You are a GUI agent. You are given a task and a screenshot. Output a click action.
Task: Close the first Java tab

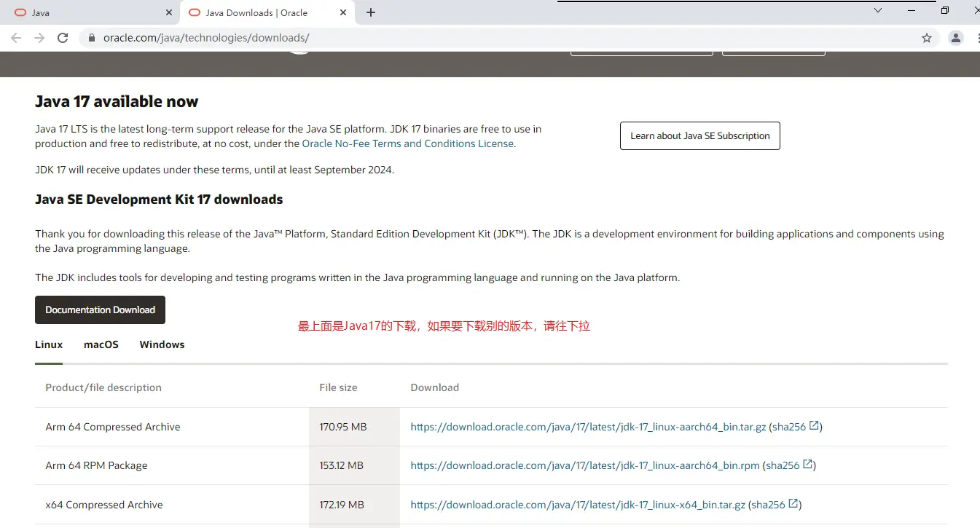[x=169, y=12]
